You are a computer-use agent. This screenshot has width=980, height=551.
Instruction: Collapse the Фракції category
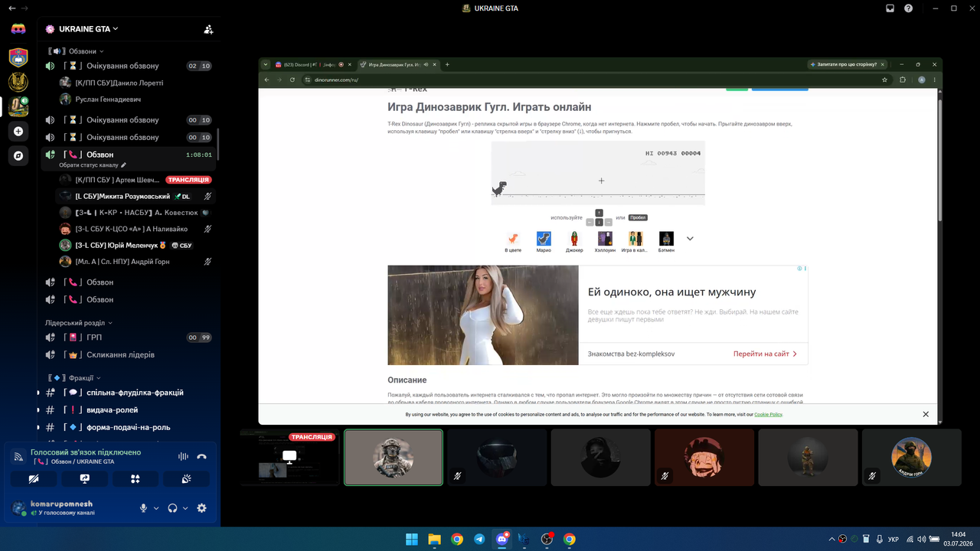[74, 378]
